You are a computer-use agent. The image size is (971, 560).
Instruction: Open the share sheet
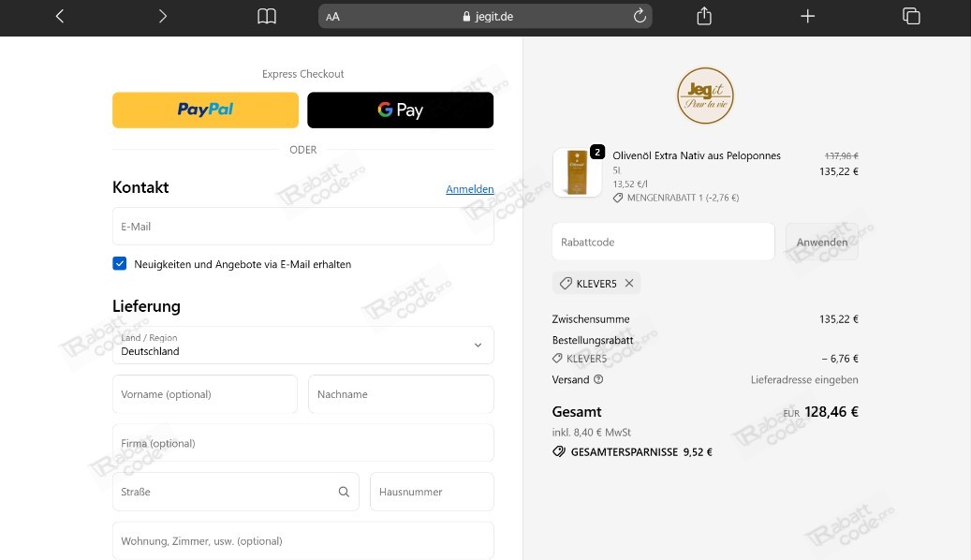click(x=703, y=16)
